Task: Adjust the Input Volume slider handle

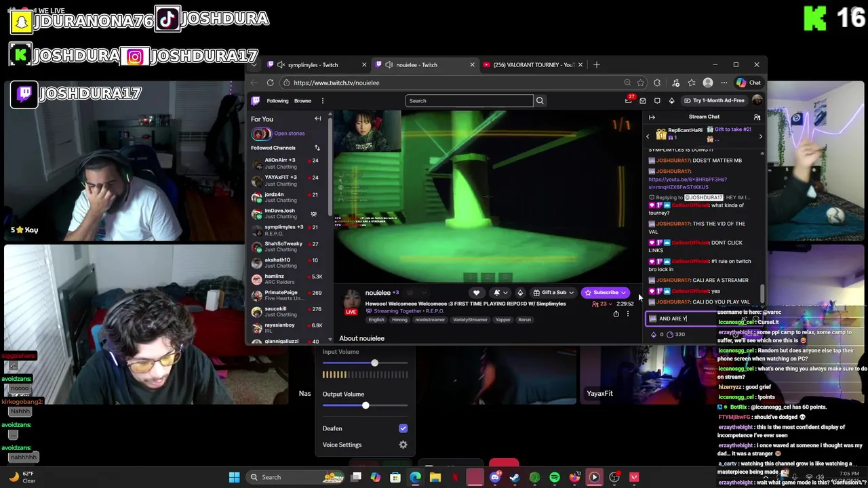Action: (374, 363)
